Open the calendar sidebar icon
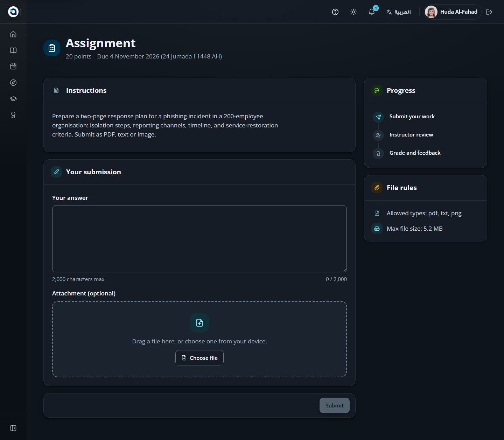Image resolution: width=504 pixels, height=440 pixels. coord(13,67)
